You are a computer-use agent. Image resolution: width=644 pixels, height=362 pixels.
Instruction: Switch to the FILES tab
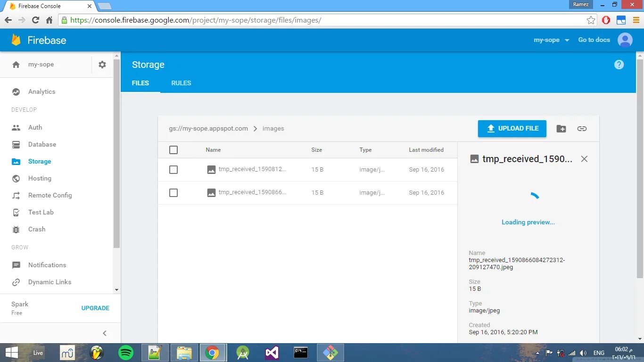pos(140,83)
